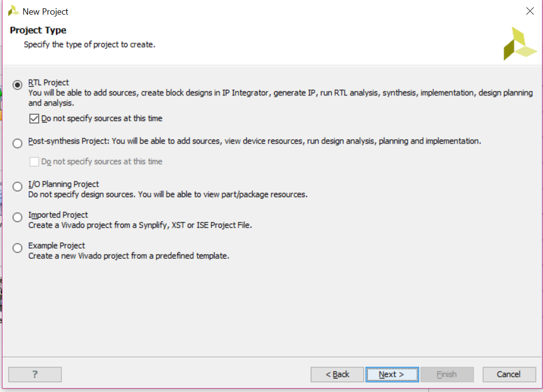Click the grayed-out sources checkbox under Post-synthesis
543x392 pixels.
pyautogui.click(x=34, y=161)
